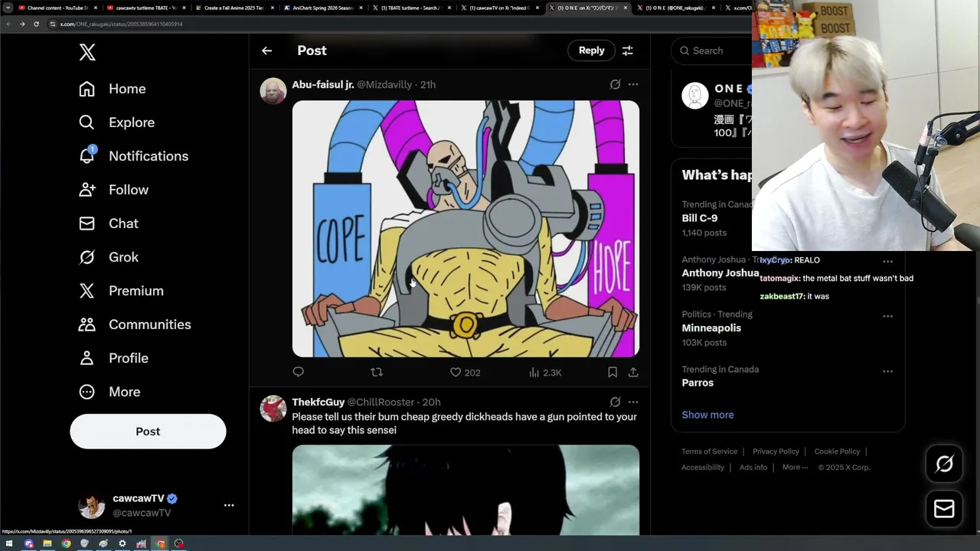Open floating Messages envelope button

(x=944, y=509)
